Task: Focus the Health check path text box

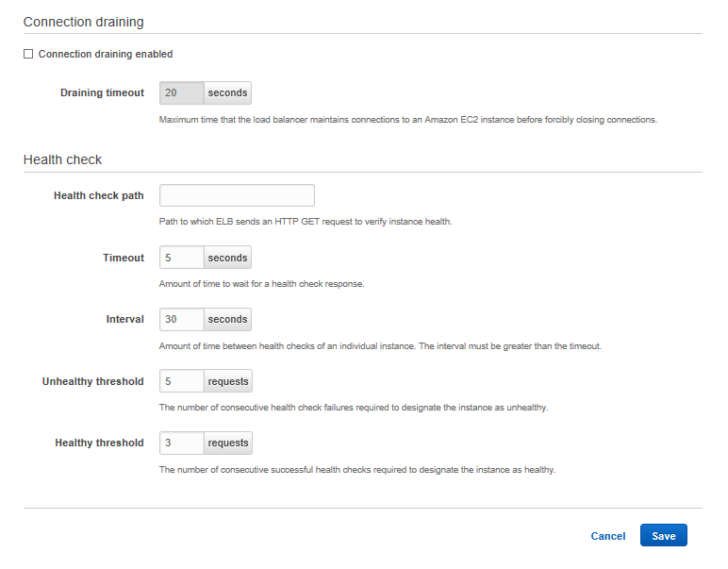Action: pos(237,195)
